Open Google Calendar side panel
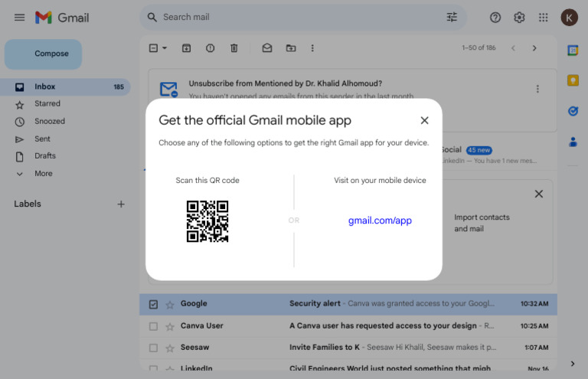 573,51
